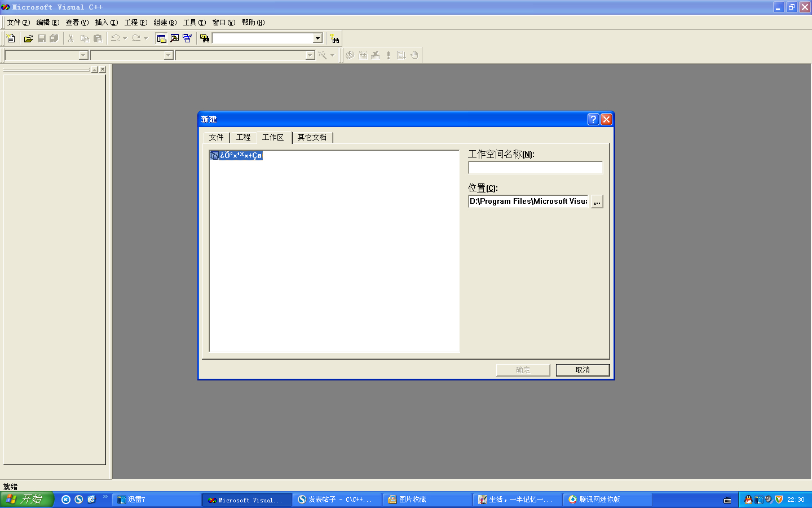Screen dimensions: 812x508
Task: Click the QQ penguin tray icon
Action: (748, 500)
